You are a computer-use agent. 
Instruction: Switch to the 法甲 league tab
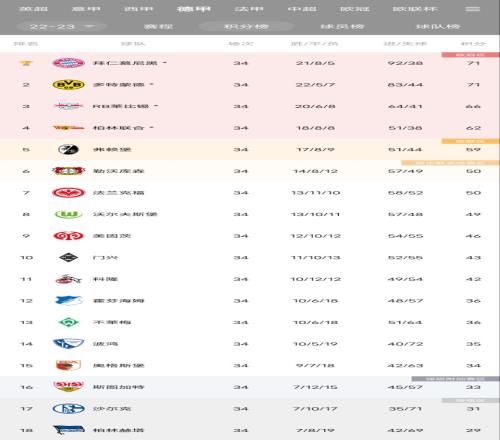[249, 9]
